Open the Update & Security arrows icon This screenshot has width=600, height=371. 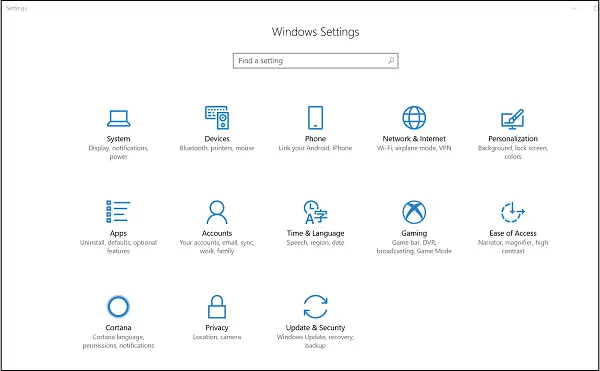[315, 306]
